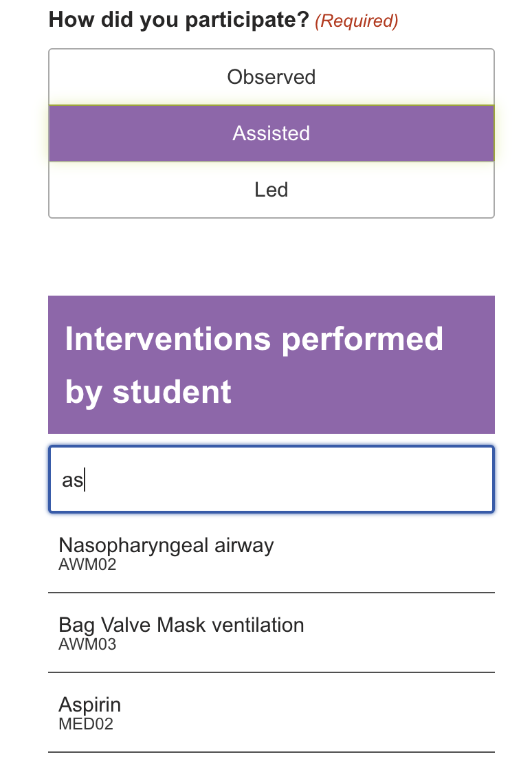
Task: Click the red (Required) indicator text
Action: pyautogui.click(x=356, y=21)
